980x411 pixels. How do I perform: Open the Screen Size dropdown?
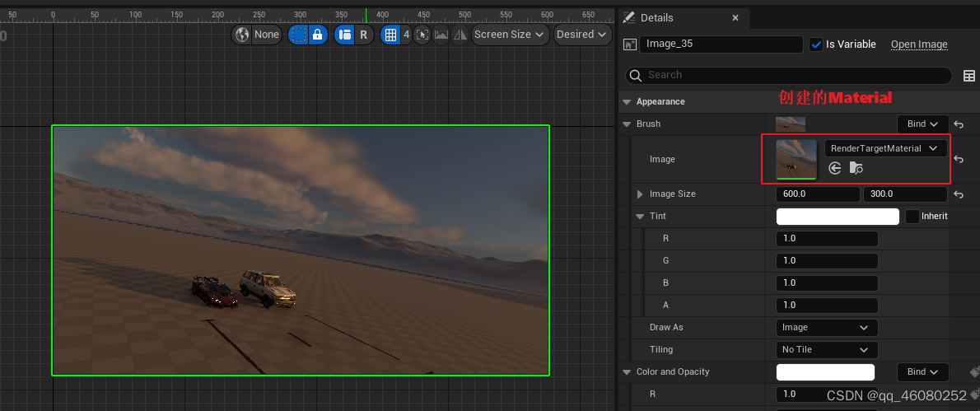point(511,35)
